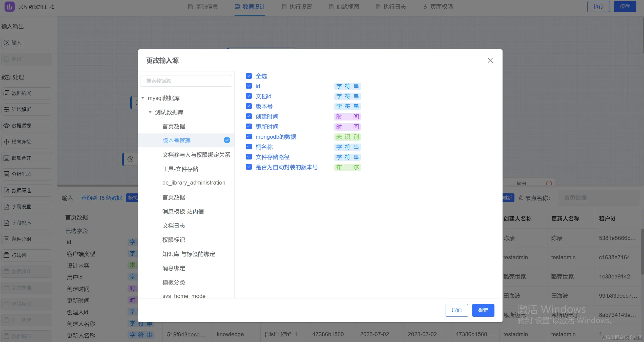Click the 搜索数据源 search field
Screen dimensions: 644x342
[x=186, y=81]
